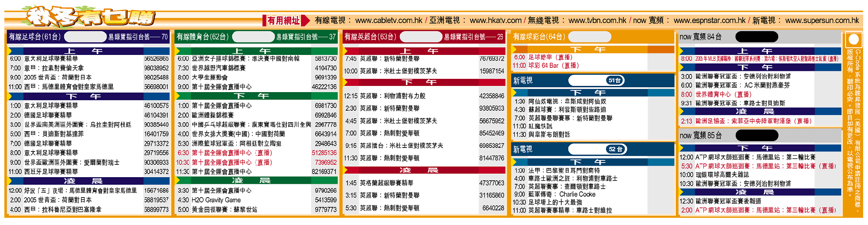Viewport: 868px width, 225px height.
Task: Select 10:00 瑞銀環球高爾夫雜誌
Action: 714,175
